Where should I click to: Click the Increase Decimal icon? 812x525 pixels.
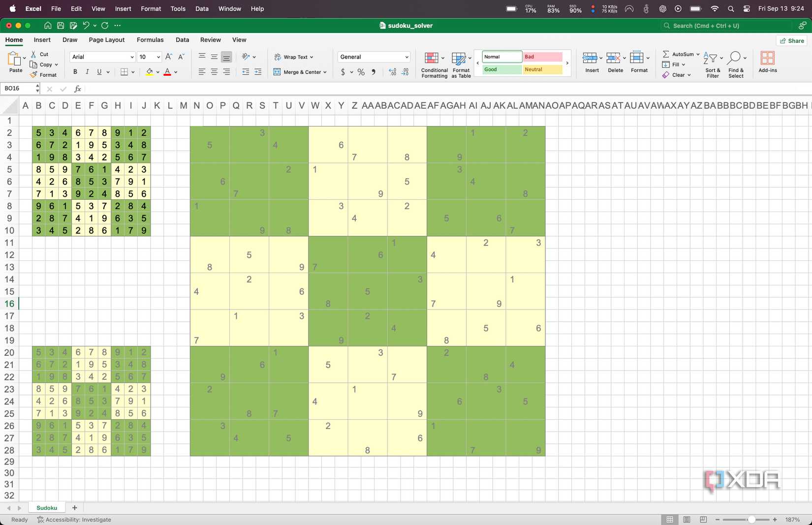click(392, 72)
